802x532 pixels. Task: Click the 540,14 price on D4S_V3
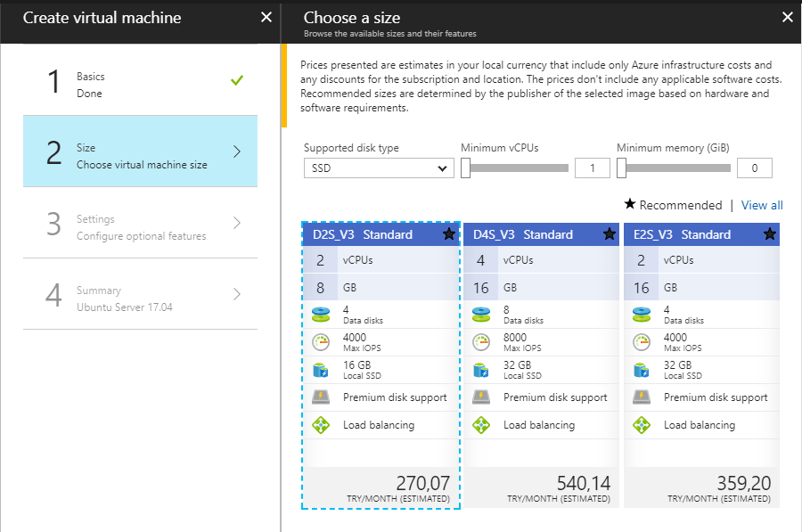[584, 483]
